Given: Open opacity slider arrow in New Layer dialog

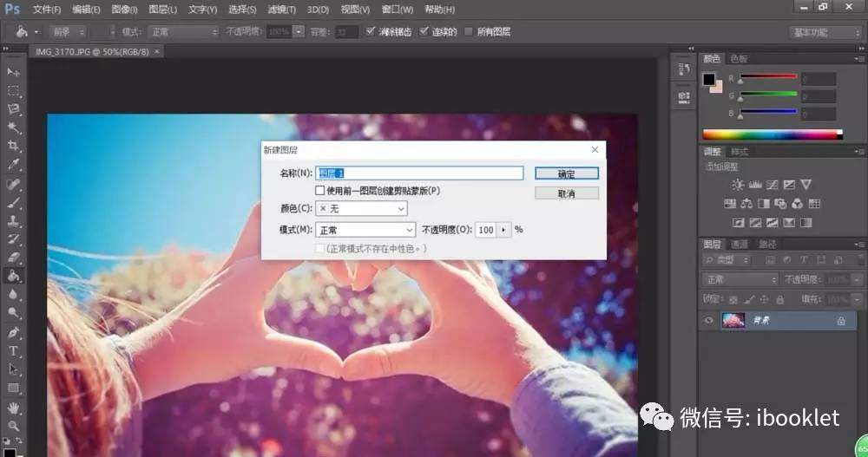Looking at the screenshot, I should click(x=503, y=230).
